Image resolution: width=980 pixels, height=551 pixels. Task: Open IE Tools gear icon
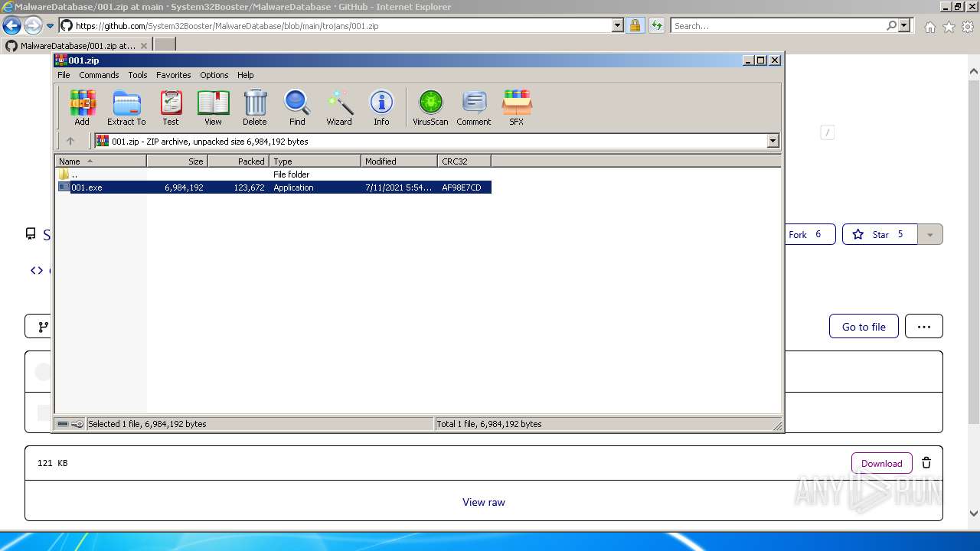pyautogui.click(x=968, y=27)
